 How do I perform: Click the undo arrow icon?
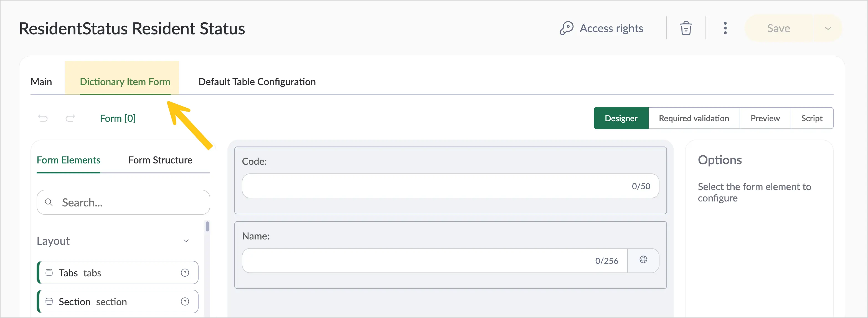click(x=43, y=118)
